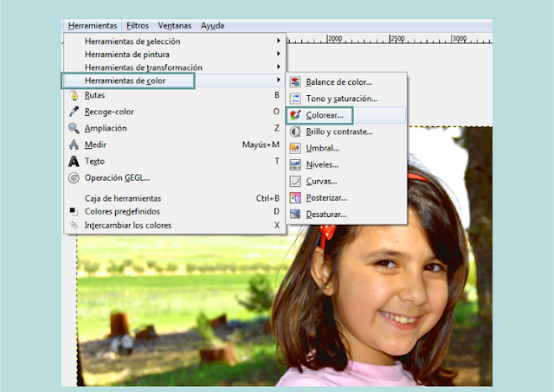Viewport: 554px width, 392px height.
Task: Expand the Herramienta de pintura submenu arrow
Action: click(x=279, y=54)
